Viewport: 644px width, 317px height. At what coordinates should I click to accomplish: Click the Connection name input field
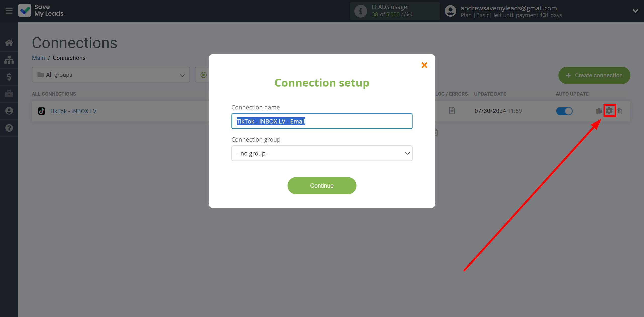click(321, 121)
